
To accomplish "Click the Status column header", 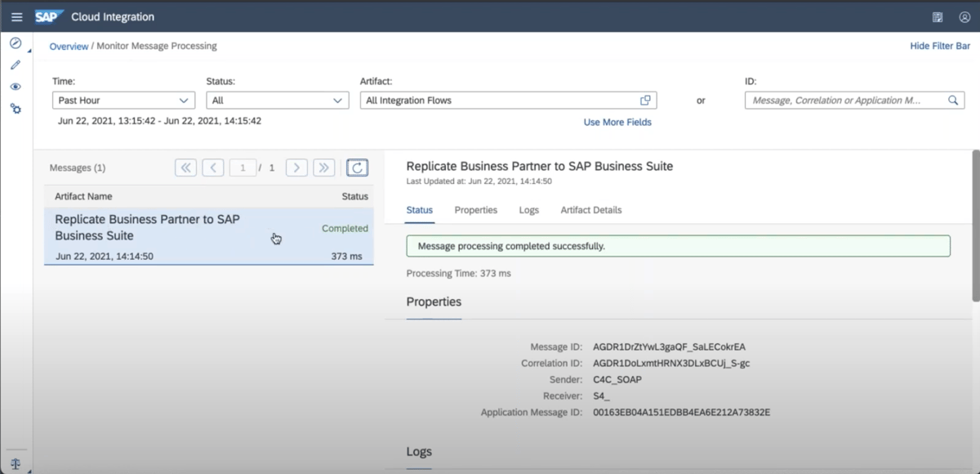I will coord(355,196).
